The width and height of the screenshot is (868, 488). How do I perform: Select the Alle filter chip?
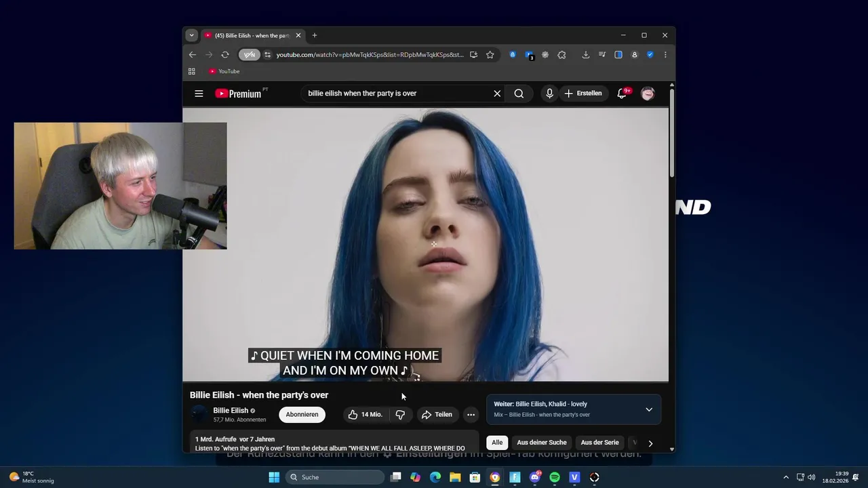coord(497,443)
